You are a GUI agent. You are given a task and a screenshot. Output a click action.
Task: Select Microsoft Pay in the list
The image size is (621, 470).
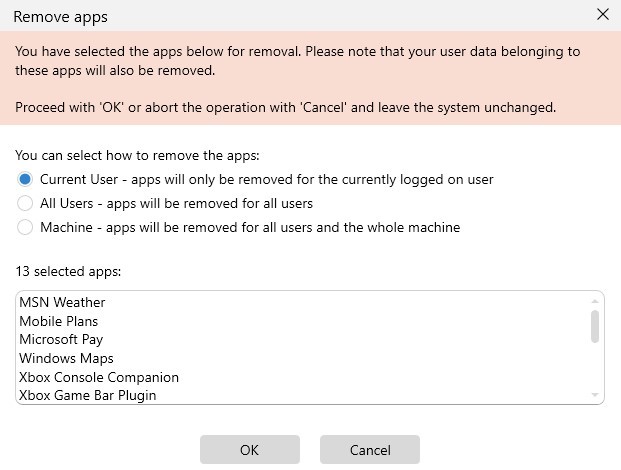[61, 340]
